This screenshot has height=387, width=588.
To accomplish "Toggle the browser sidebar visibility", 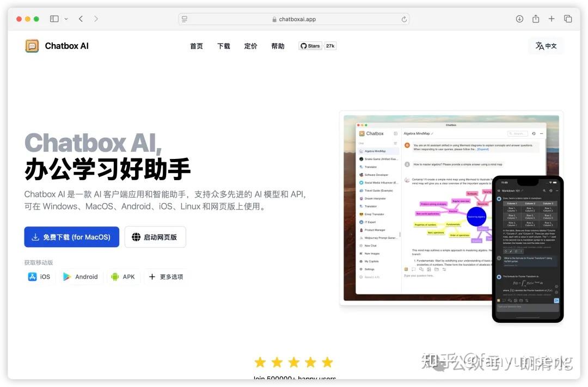I will [x=54, y=18].
